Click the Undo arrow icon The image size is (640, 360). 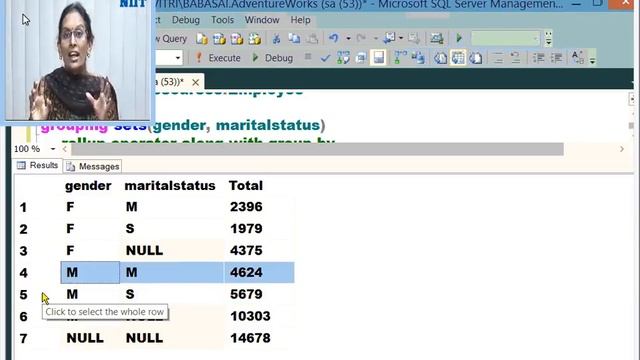(333, 38)
